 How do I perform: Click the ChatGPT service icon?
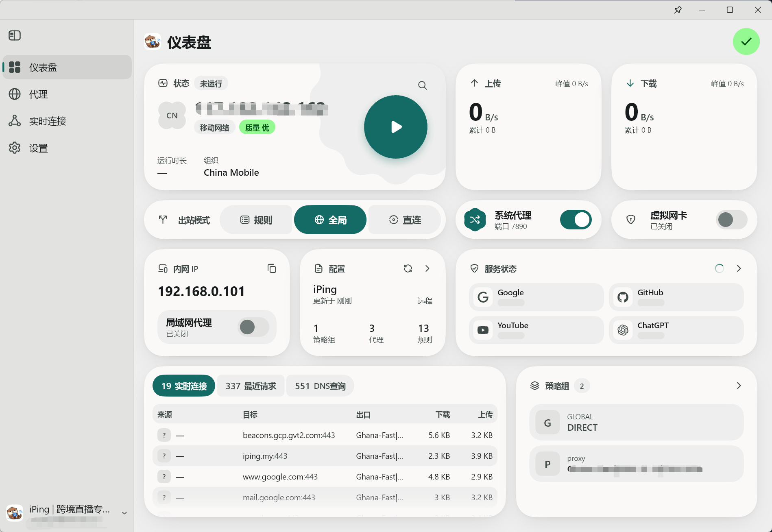(623, 330)
